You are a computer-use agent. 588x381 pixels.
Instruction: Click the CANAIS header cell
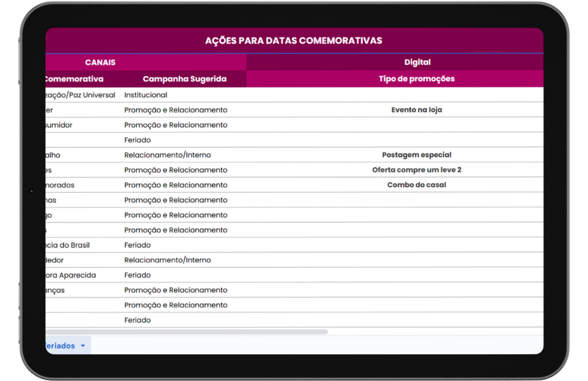(x=100, y=63)
